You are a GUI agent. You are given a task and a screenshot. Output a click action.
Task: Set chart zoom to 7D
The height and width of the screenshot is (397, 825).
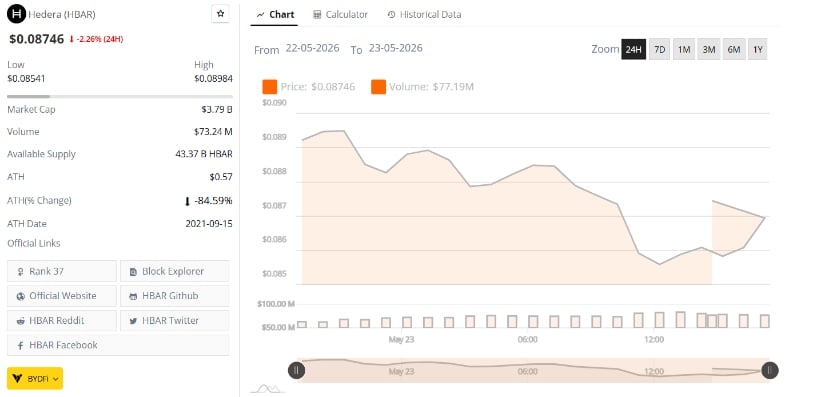pos(659,49)
